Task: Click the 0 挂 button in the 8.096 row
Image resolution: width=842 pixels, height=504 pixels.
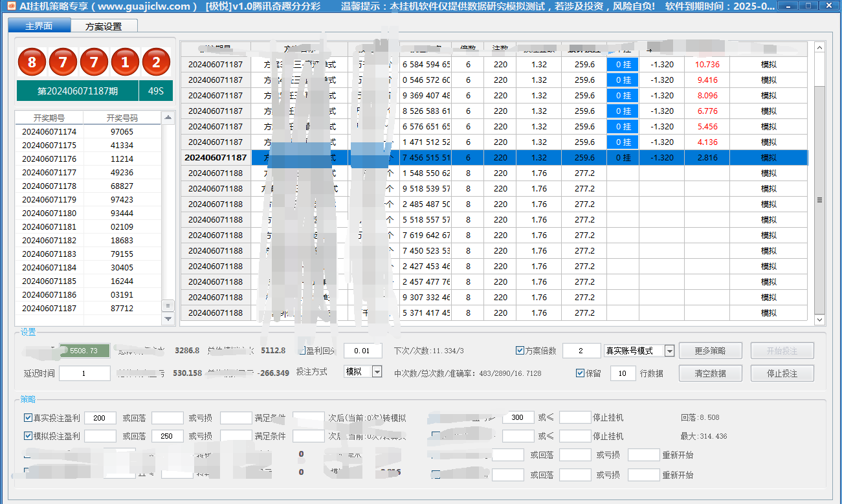Action: tap(623, 96)
